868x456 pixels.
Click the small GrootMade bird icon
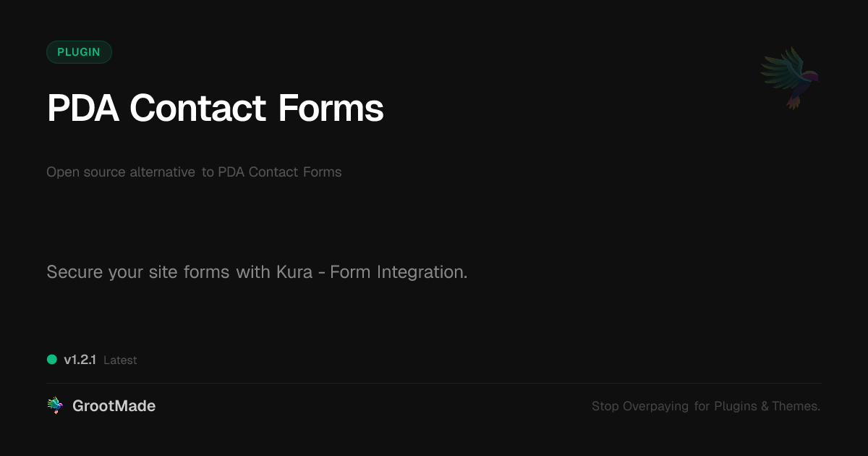click(x=55, y=406)
